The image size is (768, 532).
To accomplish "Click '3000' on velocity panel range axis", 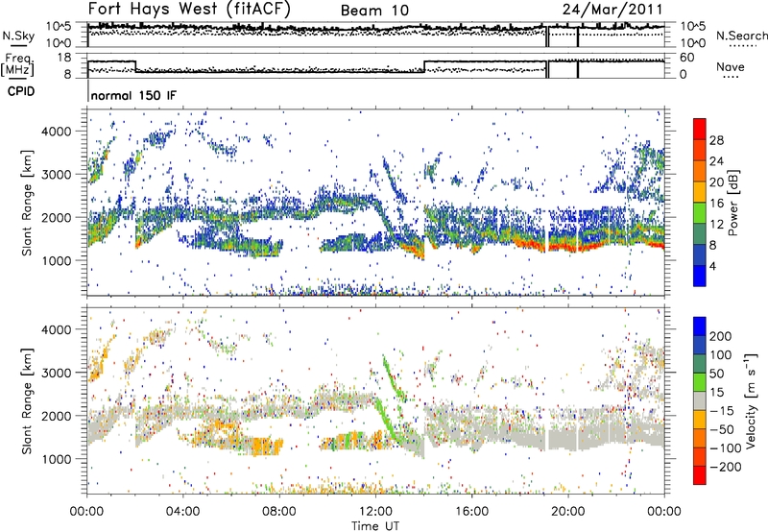I will click(x=56, y=373).
